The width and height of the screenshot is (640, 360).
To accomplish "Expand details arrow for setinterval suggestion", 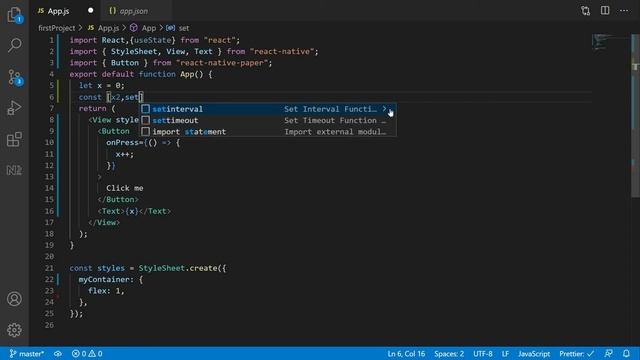I will (x=384, y=109).
